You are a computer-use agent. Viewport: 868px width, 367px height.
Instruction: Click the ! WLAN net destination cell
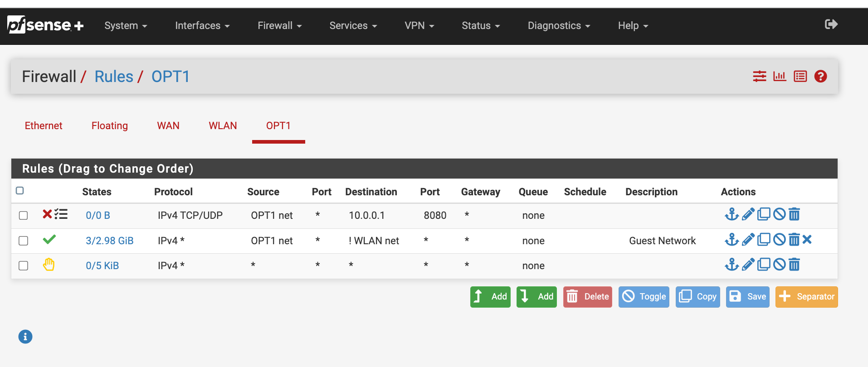pos(374,241)
